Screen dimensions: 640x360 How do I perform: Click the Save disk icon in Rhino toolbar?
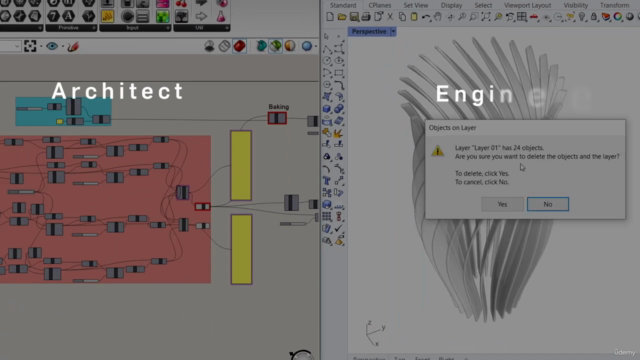pos(354,17)
